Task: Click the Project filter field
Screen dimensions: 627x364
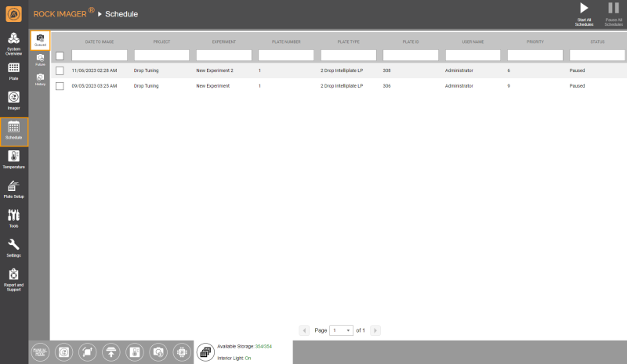Action: click(x=161, y=55)
